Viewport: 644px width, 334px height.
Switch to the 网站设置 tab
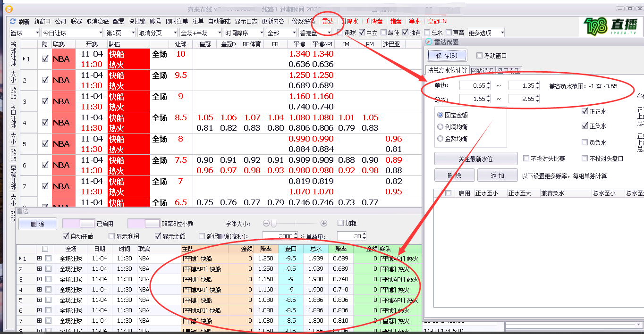point(482,70)
